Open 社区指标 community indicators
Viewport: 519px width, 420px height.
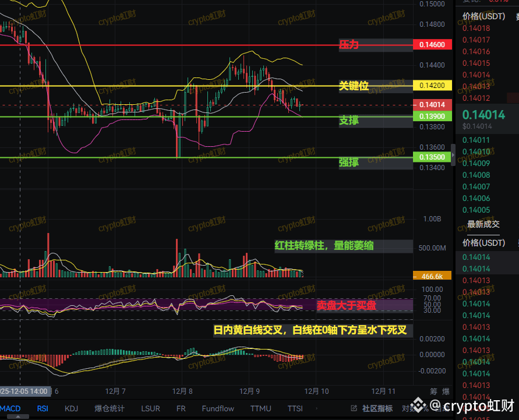click(377, 409)
